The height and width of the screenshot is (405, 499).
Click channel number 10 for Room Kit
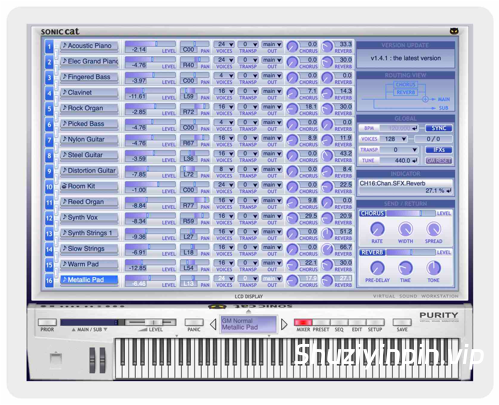[x=49, y=187]
